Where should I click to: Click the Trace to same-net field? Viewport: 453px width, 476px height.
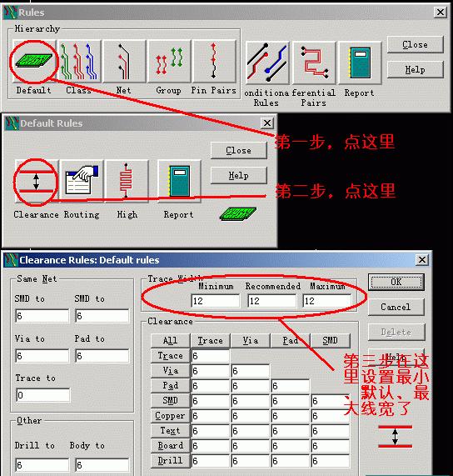(x=42, y=395)
